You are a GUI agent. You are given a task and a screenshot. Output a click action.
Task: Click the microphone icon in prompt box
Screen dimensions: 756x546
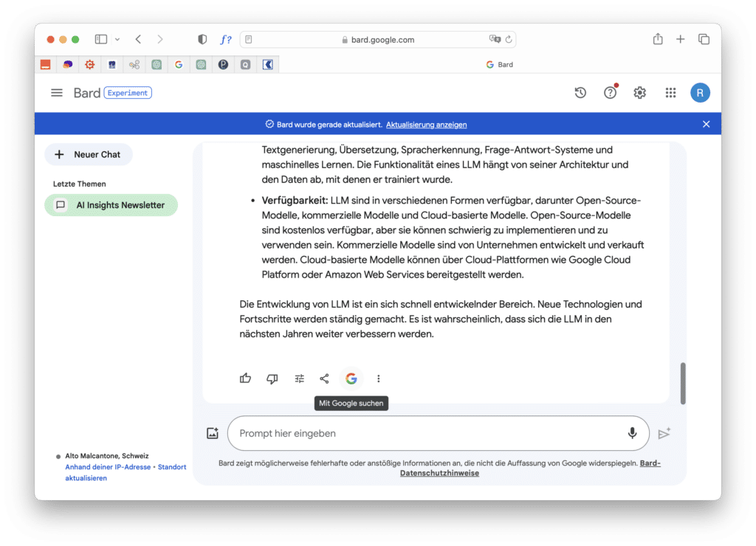[x=632, y=433]
